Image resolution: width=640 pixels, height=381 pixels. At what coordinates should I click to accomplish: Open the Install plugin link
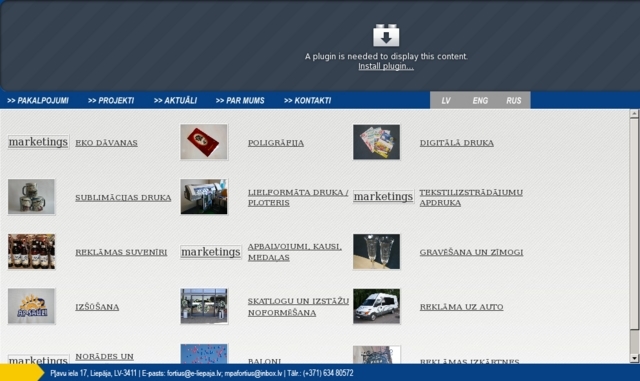point(386,67)
